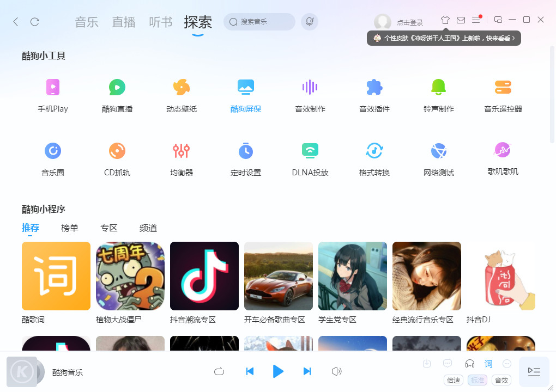Open the 冲呀饼干人王国 skin notification
Screen dimensions: 556x392
coord(444,38)
